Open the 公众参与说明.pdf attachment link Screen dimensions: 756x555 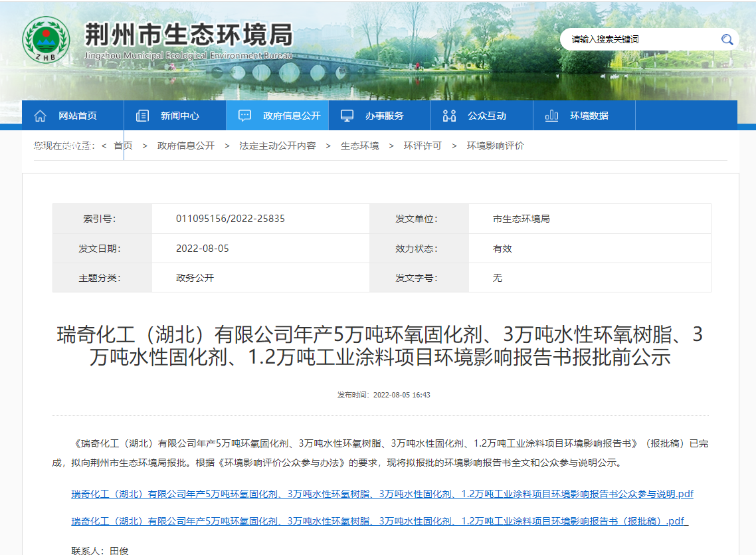(x=382, y=494)
